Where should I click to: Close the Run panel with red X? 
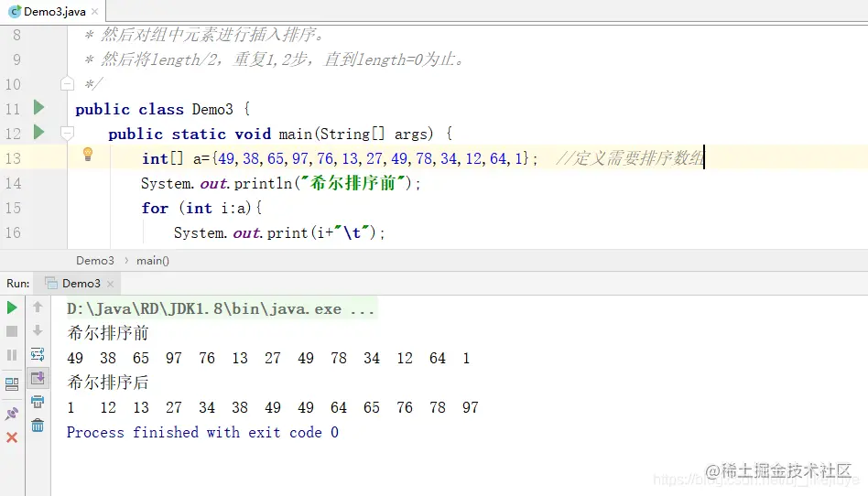point(12,437)
